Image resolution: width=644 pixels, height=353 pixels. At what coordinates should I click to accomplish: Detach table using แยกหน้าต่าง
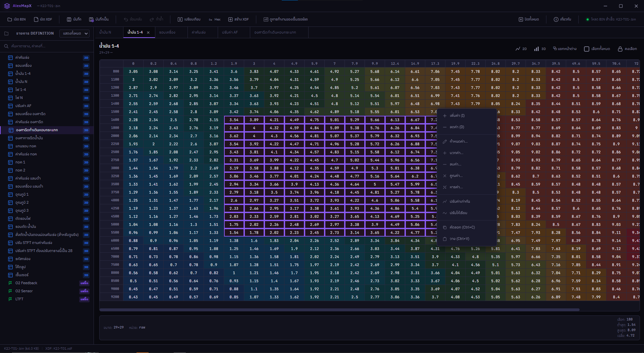click(x=564, y=49)
